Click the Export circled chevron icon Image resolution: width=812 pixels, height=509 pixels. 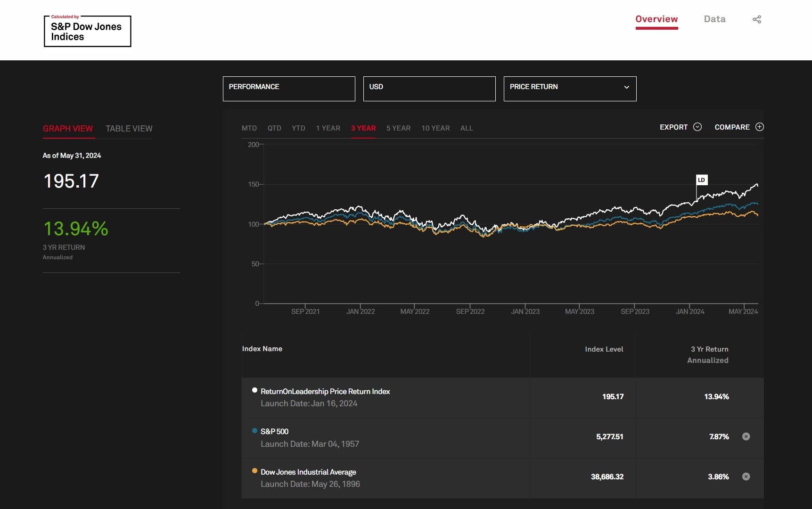(697, 127)
